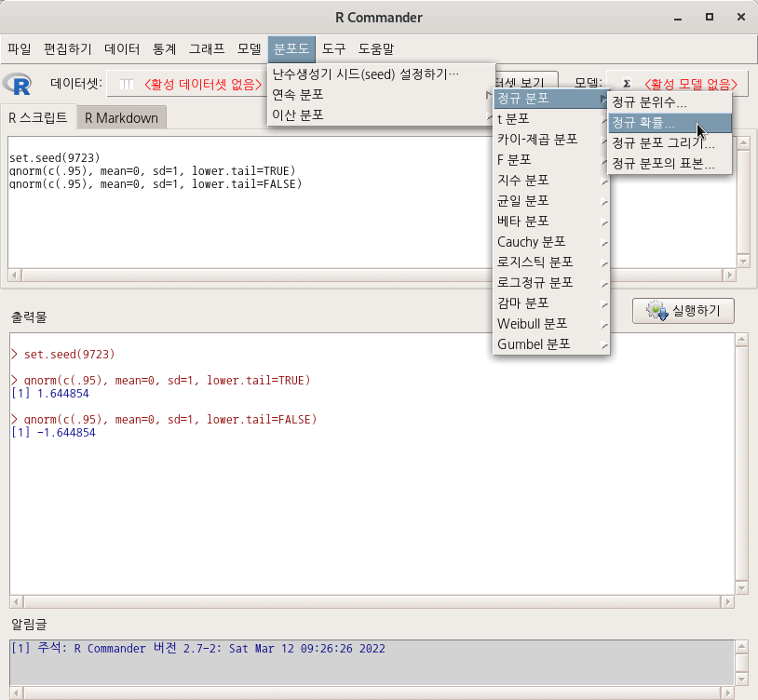
Task: Open the 통계 menu
Action: coord(165,48)
